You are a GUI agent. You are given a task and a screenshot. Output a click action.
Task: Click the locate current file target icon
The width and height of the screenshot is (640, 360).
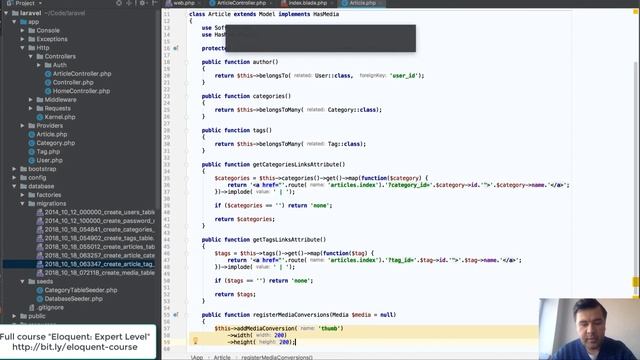118,3
